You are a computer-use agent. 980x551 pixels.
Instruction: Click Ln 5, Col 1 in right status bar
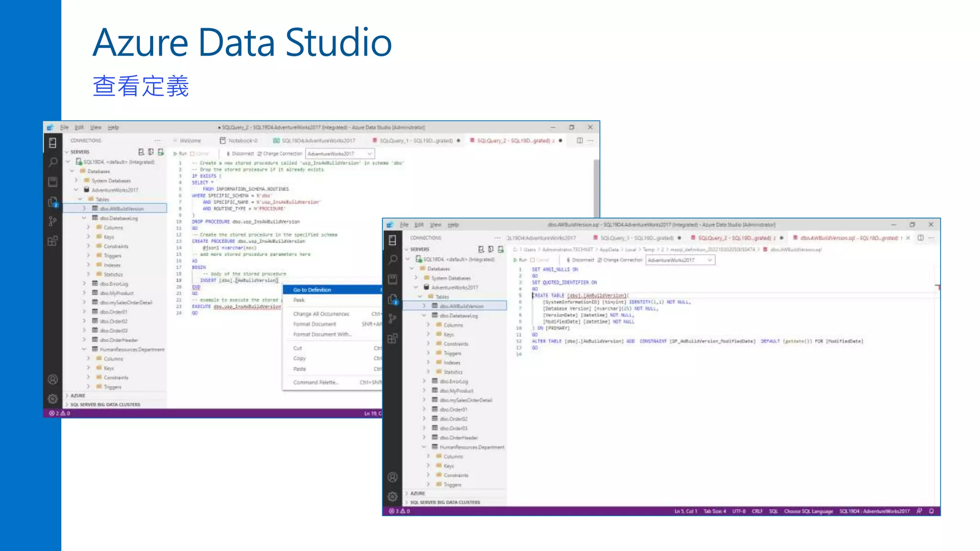686,511
